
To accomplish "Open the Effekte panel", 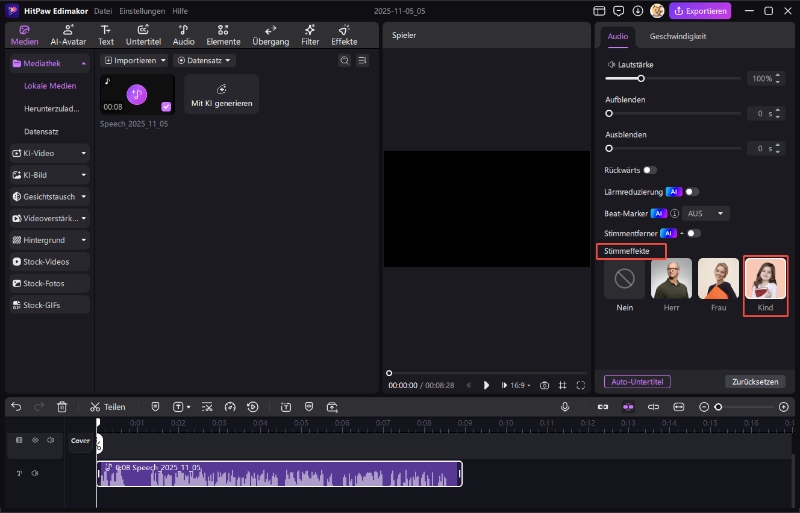I will pos(344,35).
